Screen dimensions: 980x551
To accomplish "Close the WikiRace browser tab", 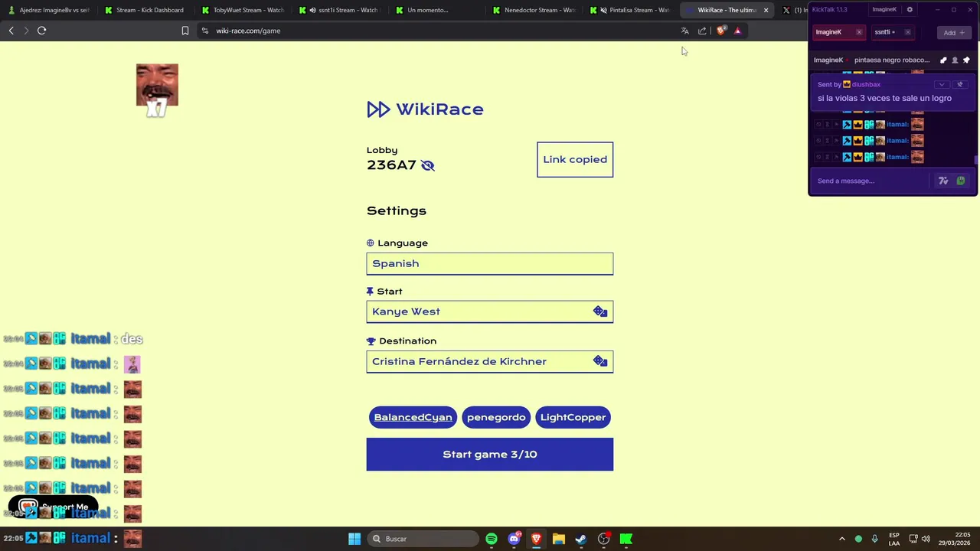I will point(766,10).
